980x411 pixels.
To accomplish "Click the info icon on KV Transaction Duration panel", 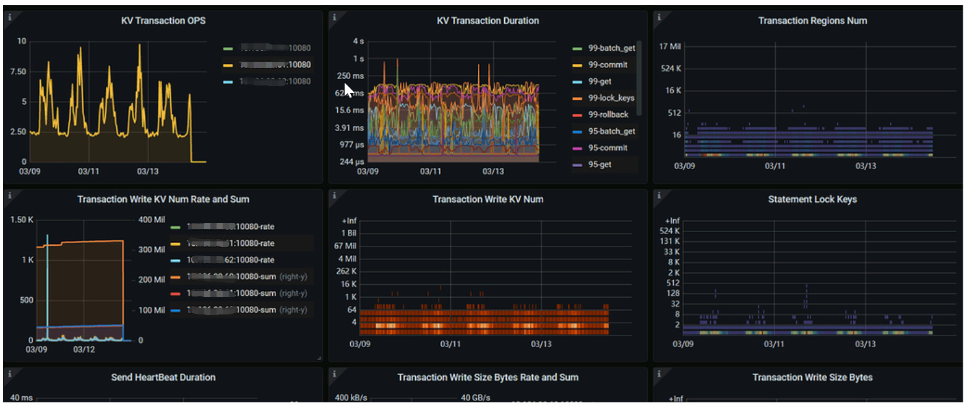I will [334, 17].
